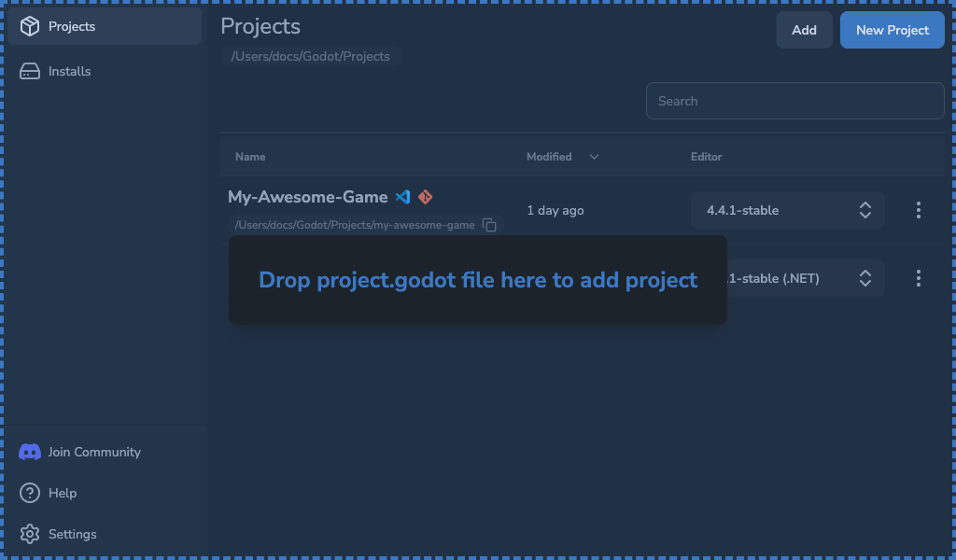
Task: Click the Add button
Action: pos(804,30)
